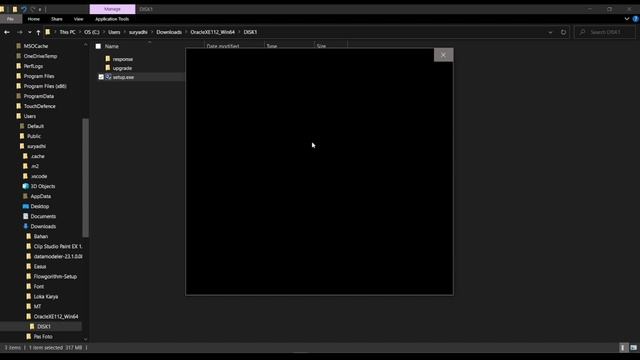Image resolution: width=640 pixels, height=360 pixels.
Task: Open the Bahan folder in the tree
Action: tap(40, 236)
